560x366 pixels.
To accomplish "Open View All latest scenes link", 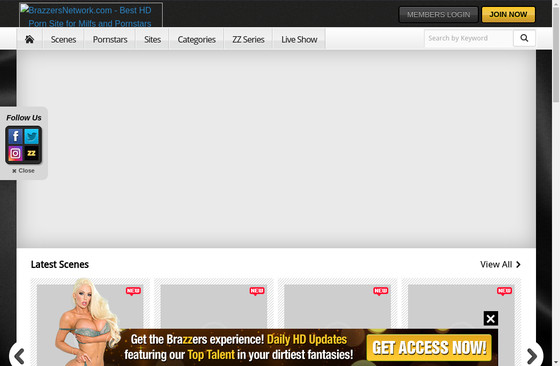I will coord(500,265).
